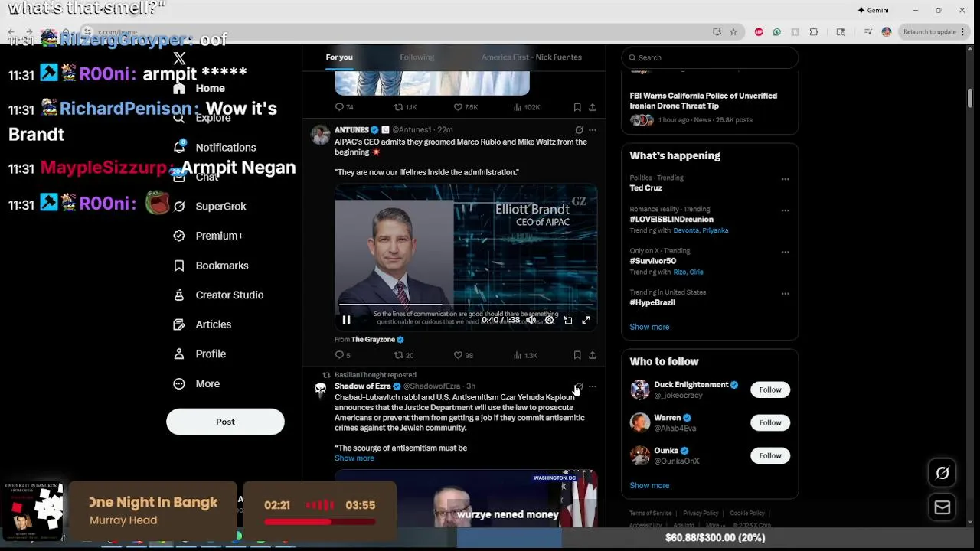Follow Duck Enlightenment
Viewport: 980px width, 551px height.
pyautogui.click(x=770, y=390)
